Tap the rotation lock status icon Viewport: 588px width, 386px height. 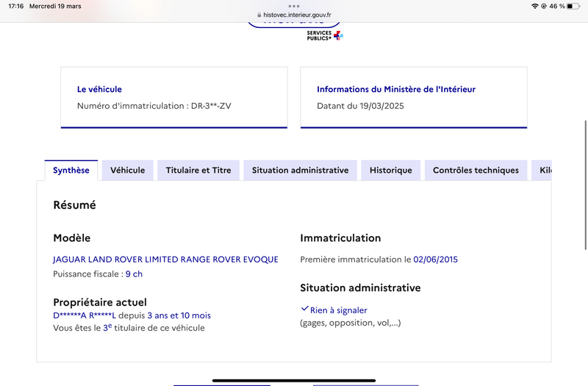[543, 6]
